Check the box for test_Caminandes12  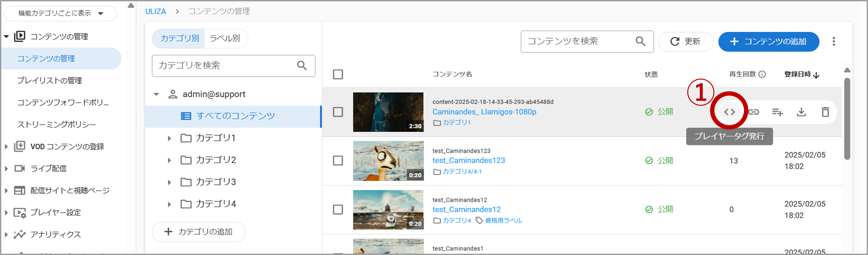338,210
